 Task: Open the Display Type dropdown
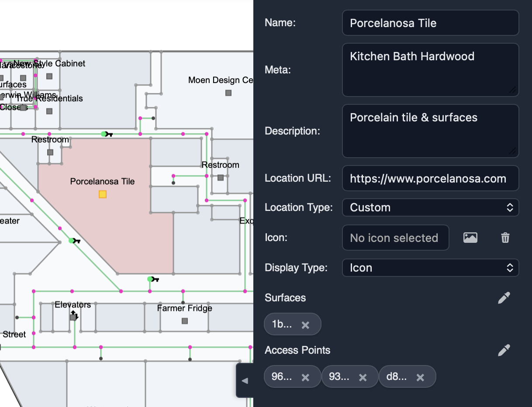430,268
